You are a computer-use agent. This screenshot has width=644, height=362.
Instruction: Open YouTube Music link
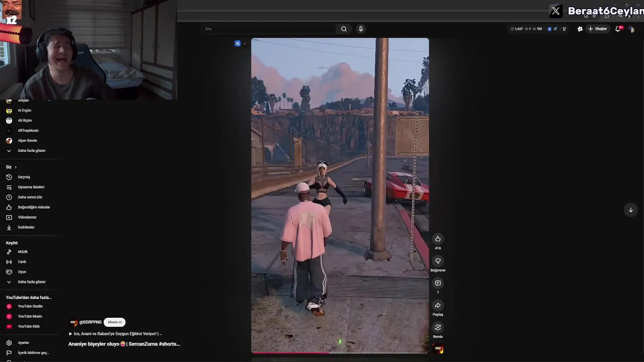(x=29, y=316)
